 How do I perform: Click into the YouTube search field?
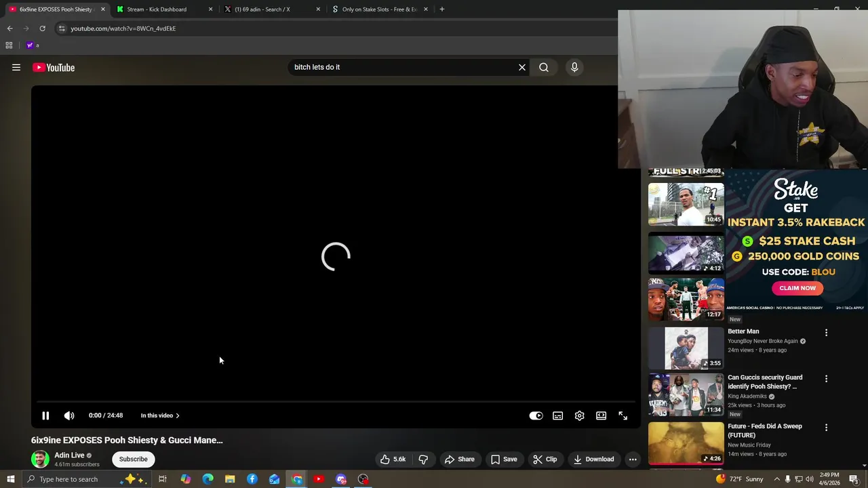pyautogui.click(x=402, y=67)
